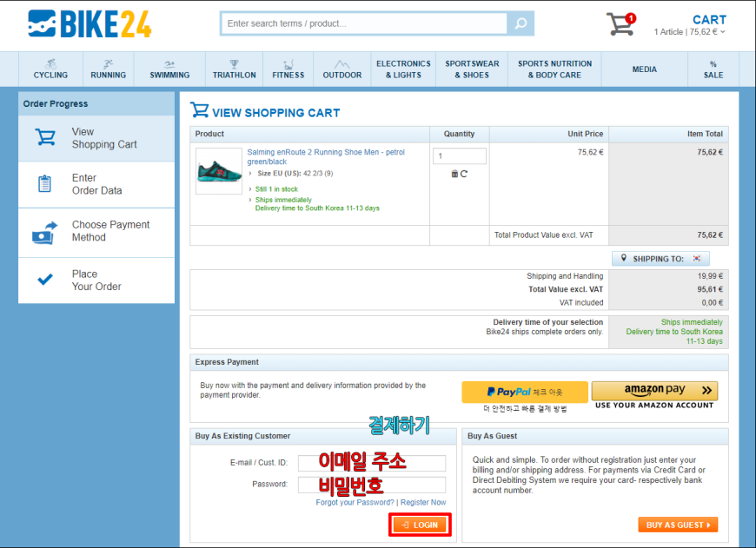Click the location pin icon by Shipping To
The image size is (756, 548).
[x=623, y=258]
